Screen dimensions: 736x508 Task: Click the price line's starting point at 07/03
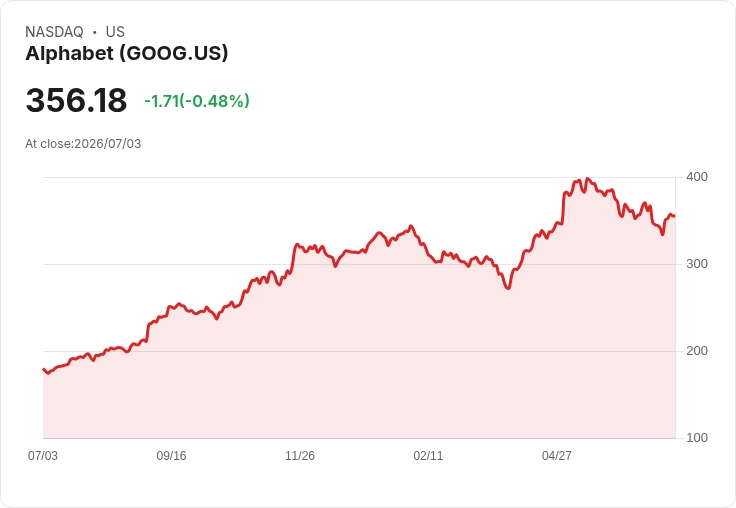[44, 369]
